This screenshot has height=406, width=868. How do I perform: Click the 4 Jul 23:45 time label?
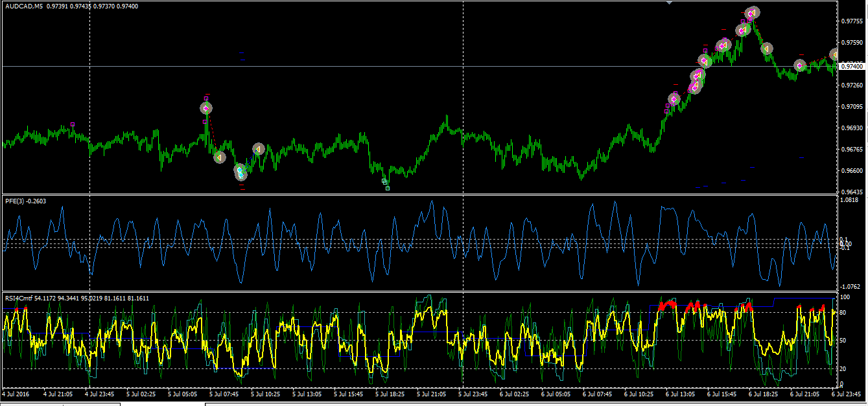pyautogui.click(x=99, y=394)
